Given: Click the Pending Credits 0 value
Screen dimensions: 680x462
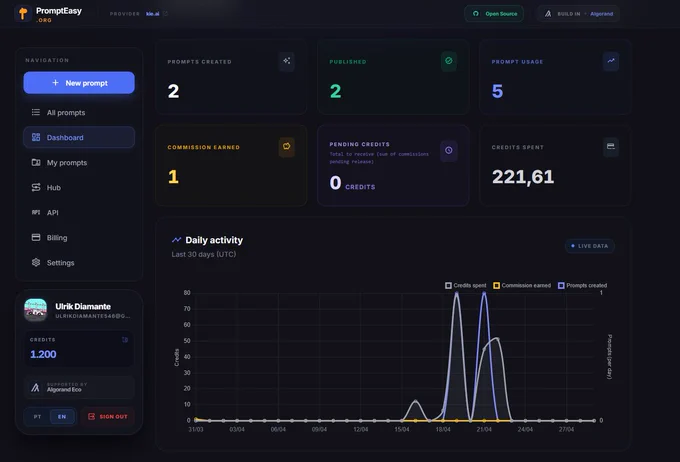Looking at the screenshot, I should click(x=335, y=183).
